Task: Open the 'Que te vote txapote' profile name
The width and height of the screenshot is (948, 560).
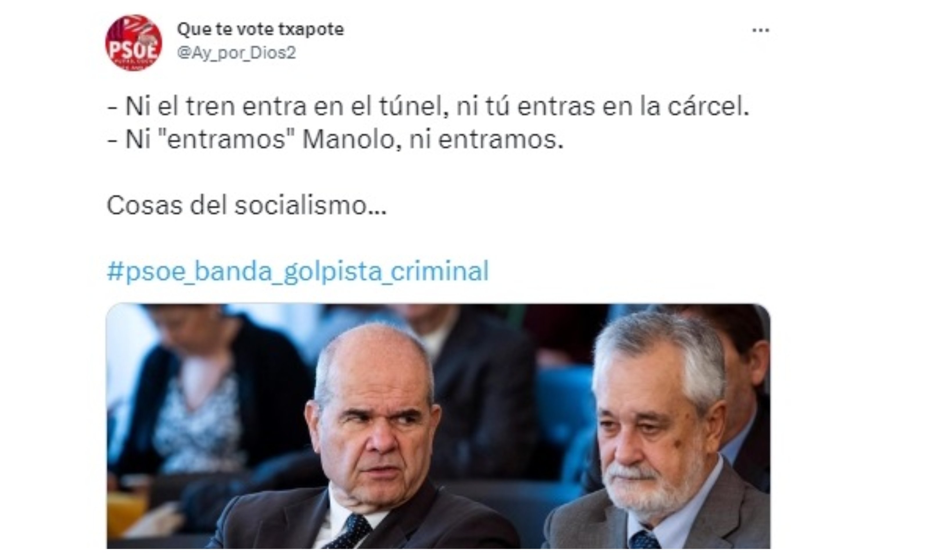Action: point(261,29)
